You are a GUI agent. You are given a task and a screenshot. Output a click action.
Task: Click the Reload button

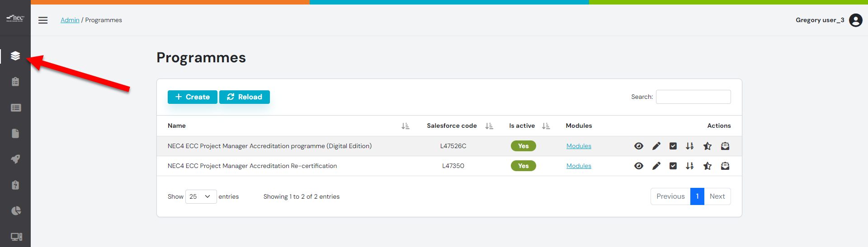[245, 97]
